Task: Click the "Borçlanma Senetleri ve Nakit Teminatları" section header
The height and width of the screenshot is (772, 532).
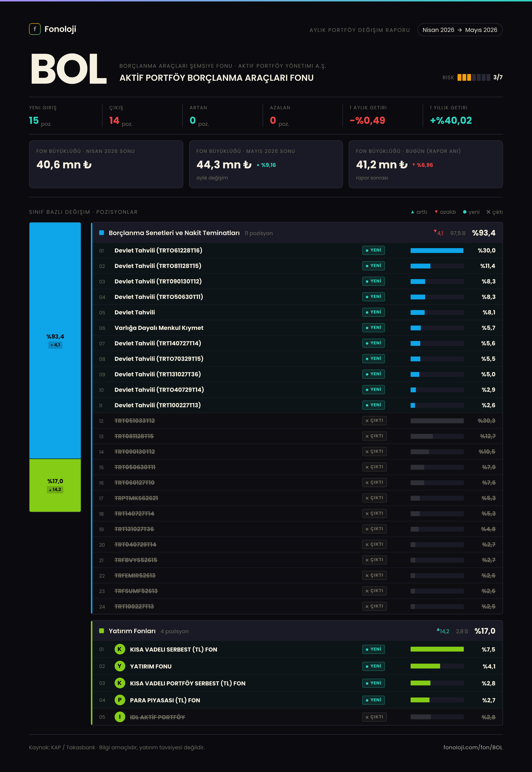Action: tap(297, 233)
